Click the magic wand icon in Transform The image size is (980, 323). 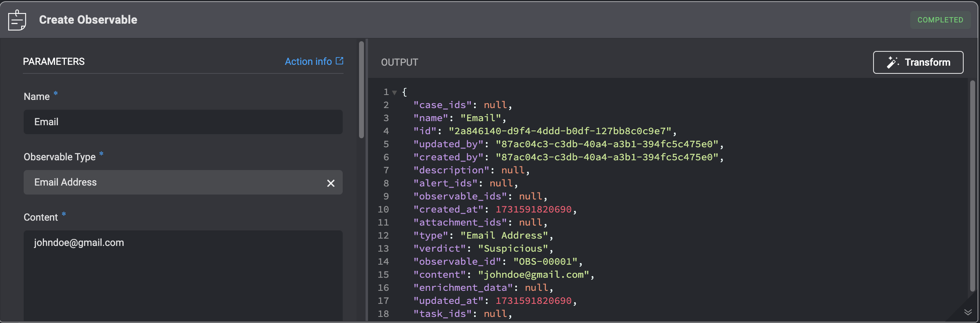892,62
